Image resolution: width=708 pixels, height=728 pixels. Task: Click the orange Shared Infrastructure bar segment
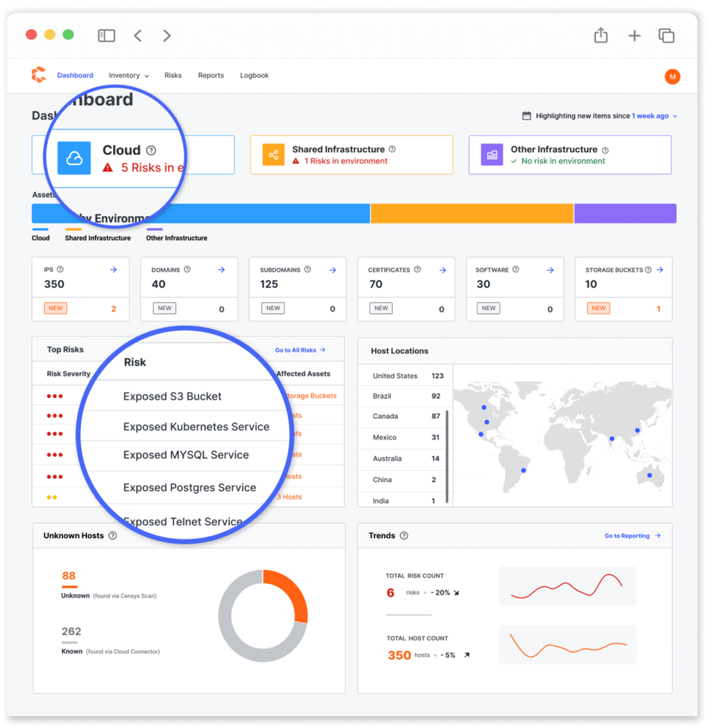point(472,214)
